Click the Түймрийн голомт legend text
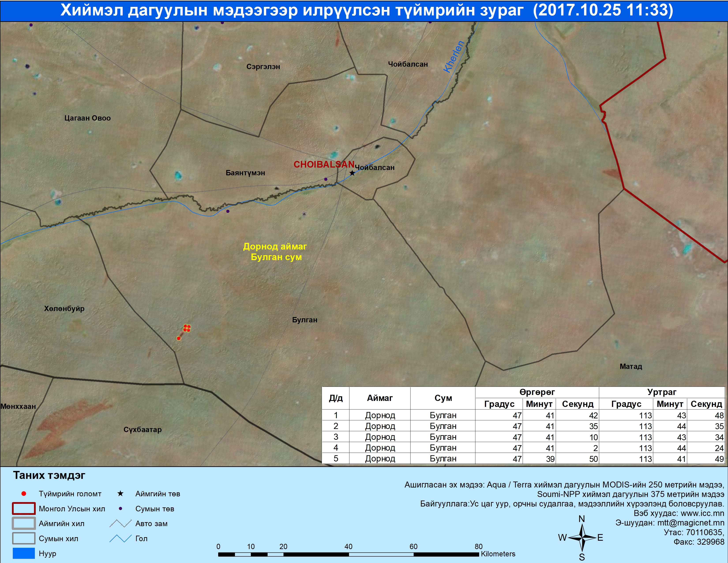This screenshot has width=728, height=563. (70, 494)
